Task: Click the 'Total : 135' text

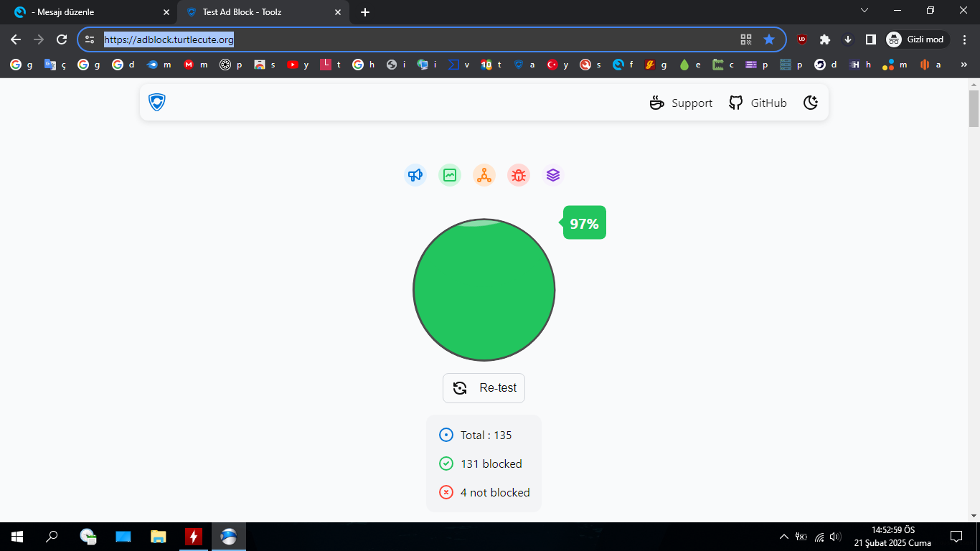Action: click(x=486, y=435)
